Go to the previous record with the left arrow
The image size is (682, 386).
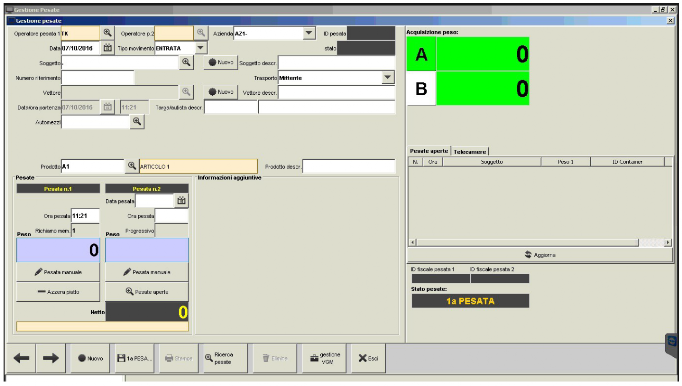tap(21, 358)
